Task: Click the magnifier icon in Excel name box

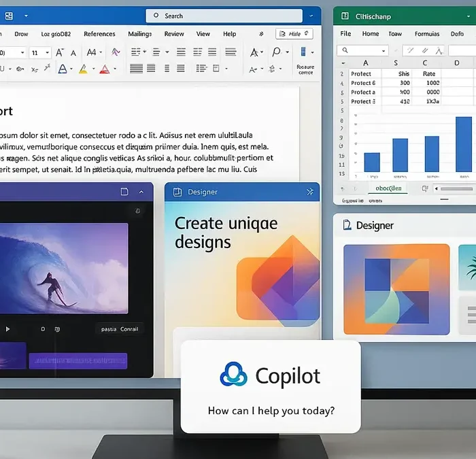Action: tap(345, 50)
